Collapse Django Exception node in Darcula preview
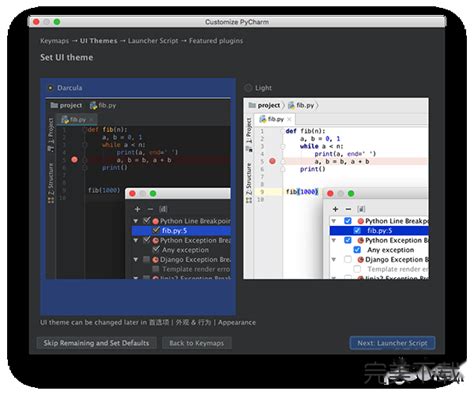Image resolution: width=474 pixels, height=395 pixels. tap(136, 259)
